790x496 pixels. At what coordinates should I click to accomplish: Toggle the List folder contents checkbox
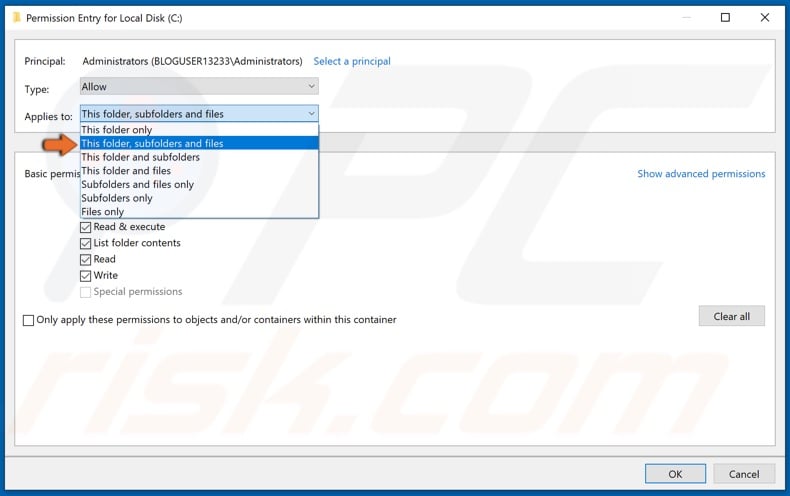pyautogui.click(x=86, y=243)
